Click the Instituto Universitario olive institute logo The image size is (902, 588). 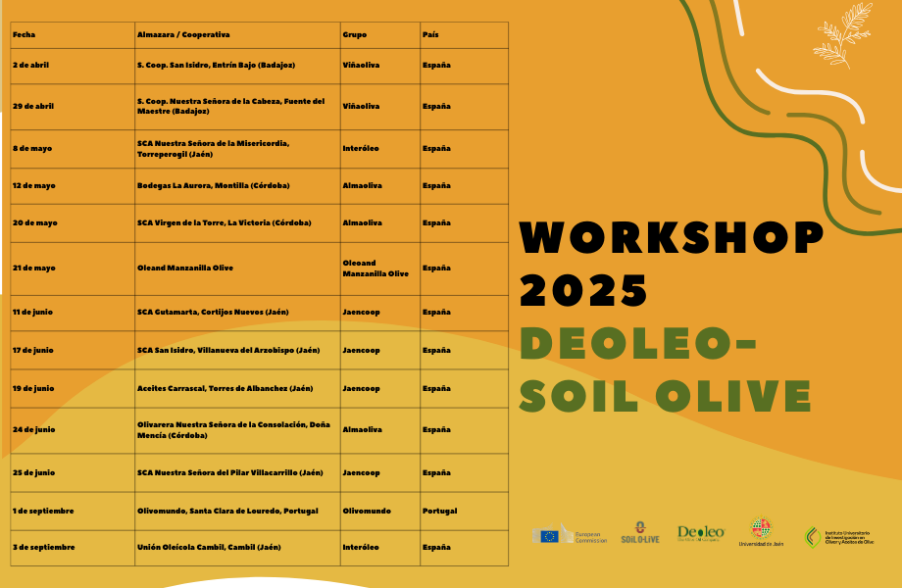[x=814, y=536]
